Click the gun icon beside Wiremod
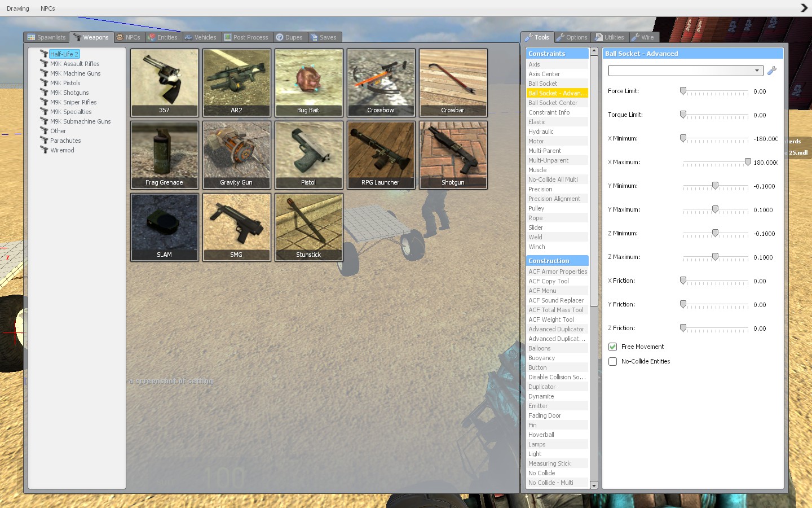 [x=44, y=150]
